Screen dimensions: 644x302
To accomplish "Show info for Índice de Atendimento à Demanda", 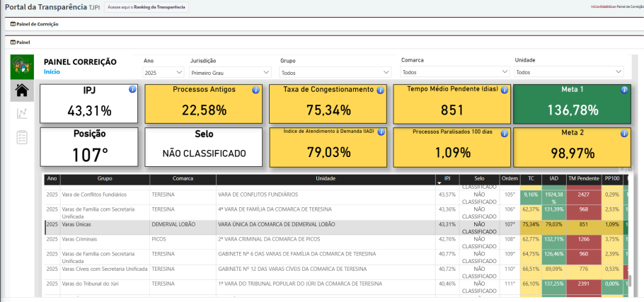I will [x=380, y=132].
